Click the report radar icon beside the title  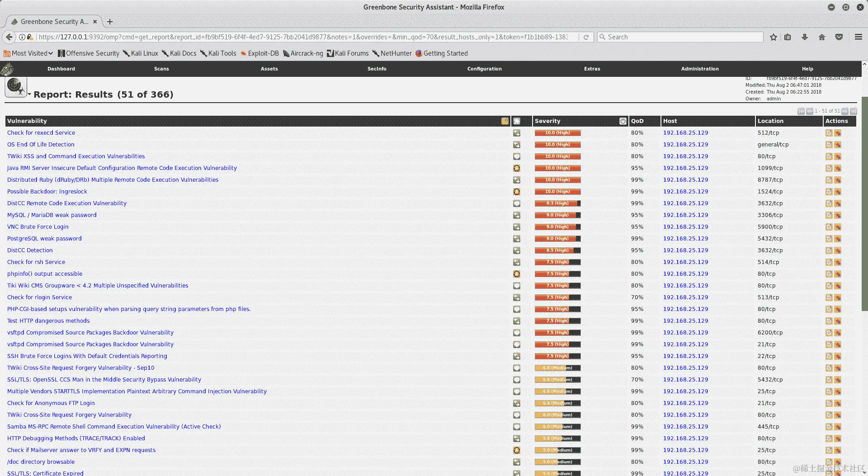16,87
